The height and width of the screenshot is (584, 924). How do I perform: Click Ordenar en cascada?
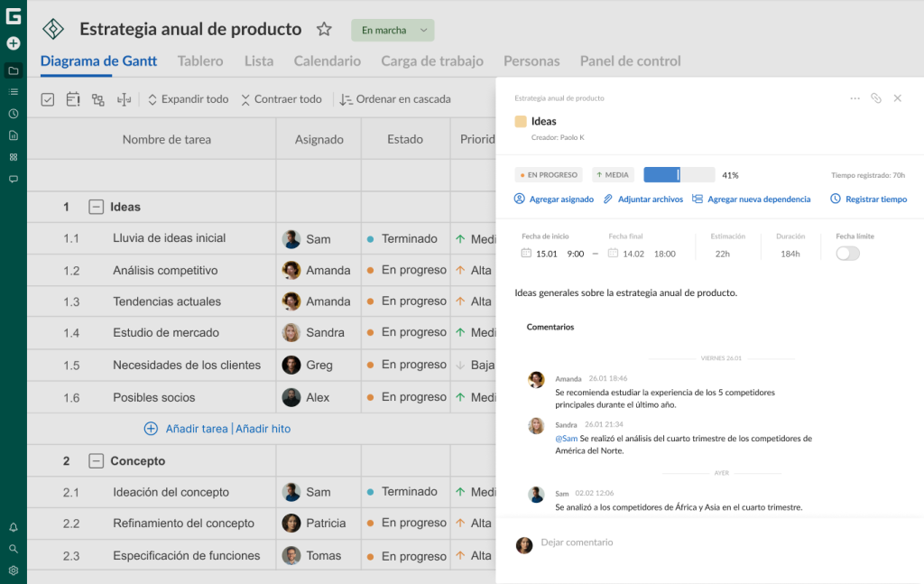tap(395, 99)
